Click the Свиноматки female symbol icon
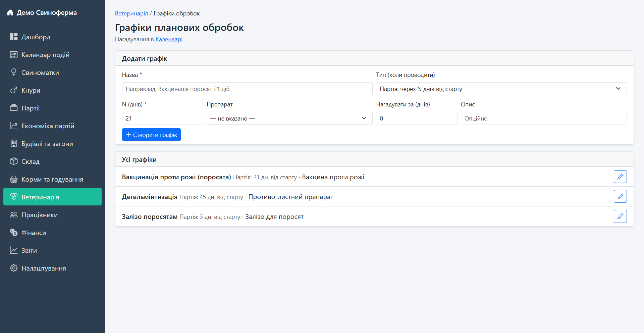 tap(14, 73)
